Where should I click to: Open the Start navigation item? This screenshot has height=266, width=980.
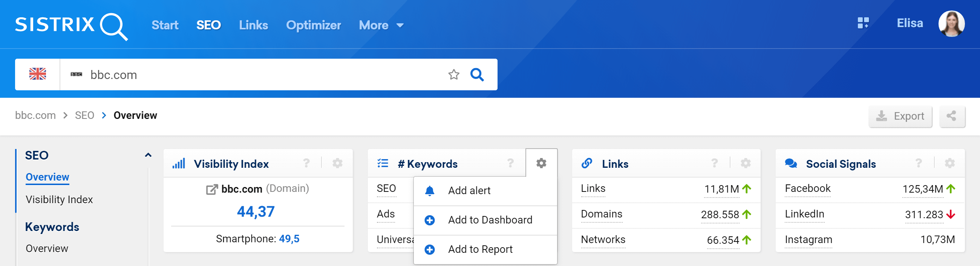click(x=165, y=25)
